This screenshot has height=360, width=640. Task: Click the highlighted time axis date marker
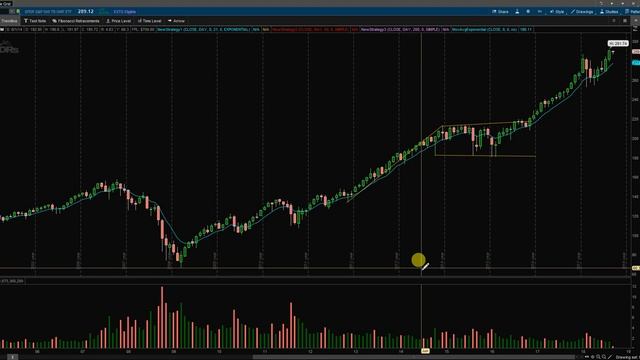click(425, 351)
